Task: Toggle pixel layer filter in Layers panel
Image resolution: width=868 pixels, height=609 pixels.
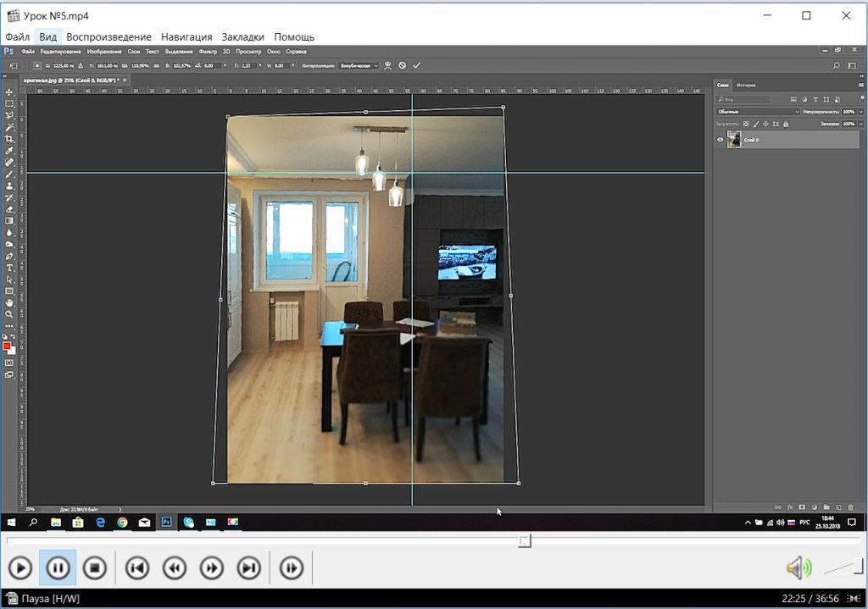Action: (793, 100)
